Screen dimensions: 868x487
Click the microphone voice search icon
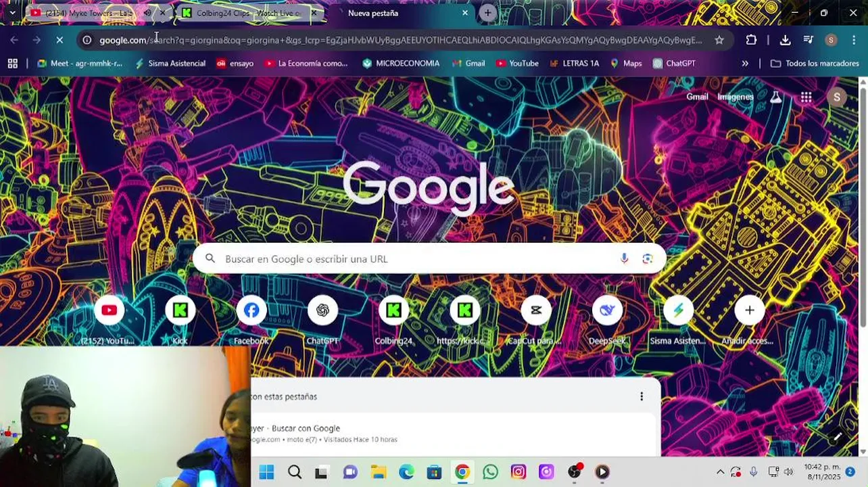(x=624, y=258)
